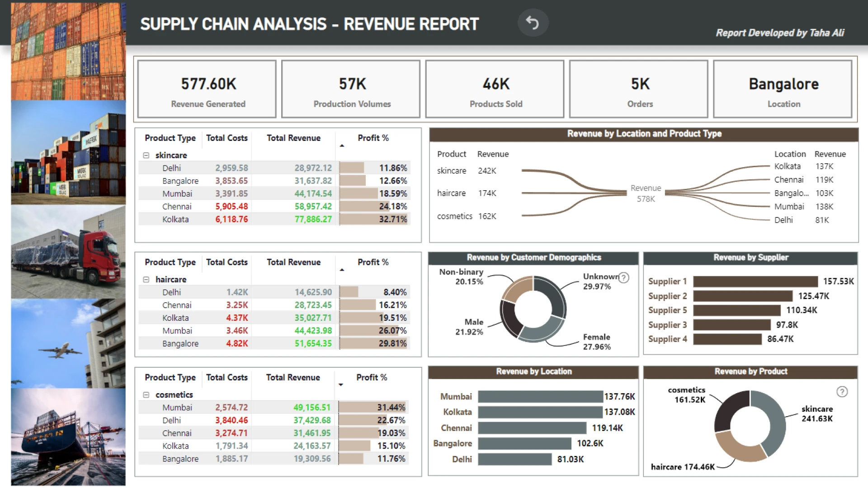The image size is (868, 488).
Task: Click the Kolkata bar in Revenue by Location
Action: click(x=540, y=412)
